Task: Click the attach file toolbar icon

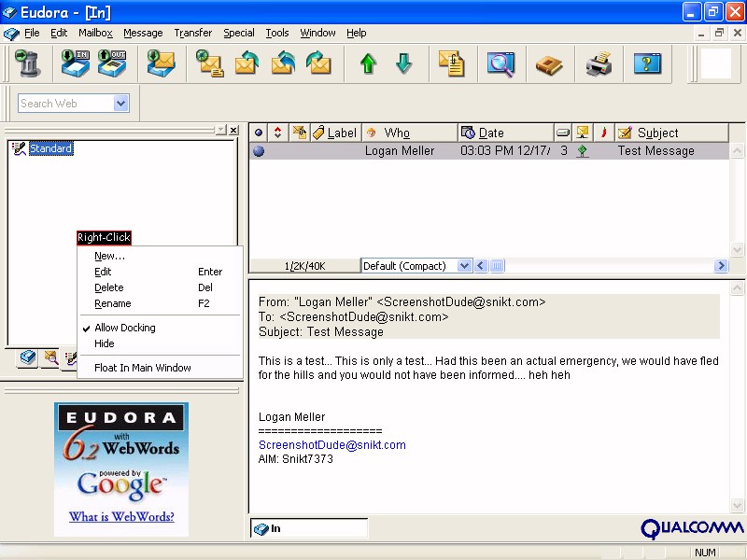Action: [x=452, y=63]
